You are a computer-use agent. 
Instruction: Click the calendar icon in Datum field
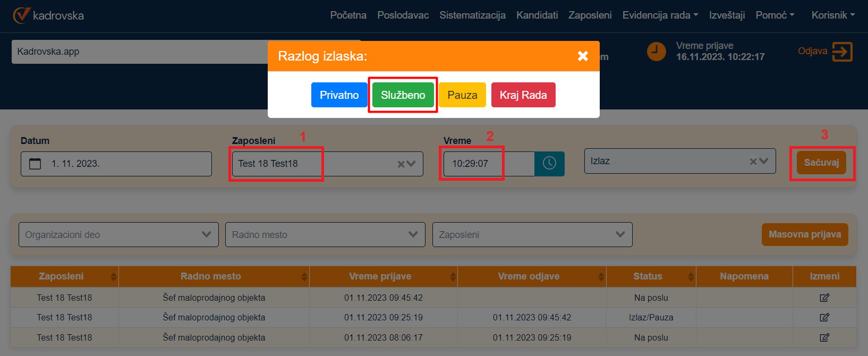click(x=35, y=164)
